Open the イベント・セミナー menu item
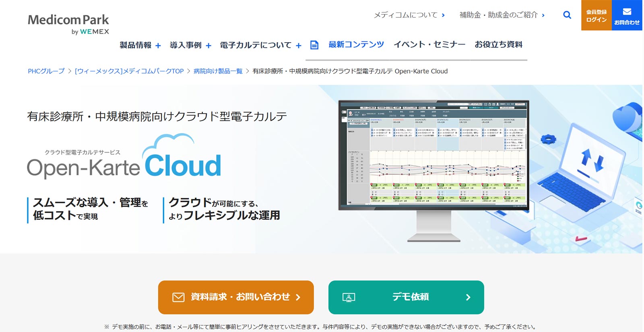Screen dimensions: 644x332 pos(429,45)
